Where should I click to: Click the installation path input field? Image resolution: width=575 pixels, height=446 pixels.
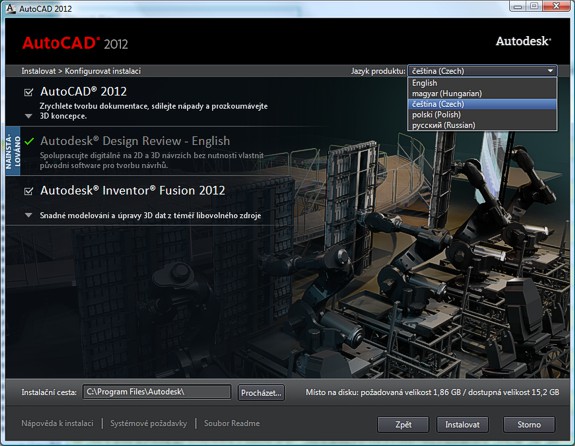pos(157,392)
